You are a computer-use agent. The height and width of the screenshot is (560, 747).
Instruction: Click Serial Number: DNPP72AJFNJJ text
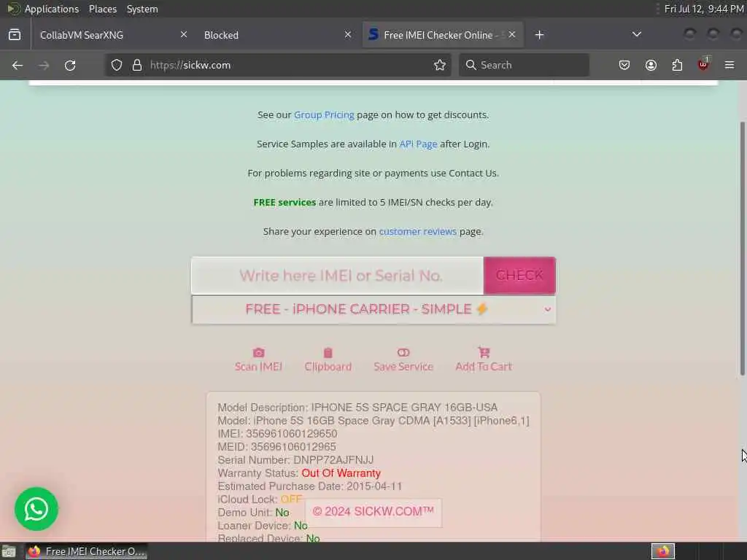(295, 460)
